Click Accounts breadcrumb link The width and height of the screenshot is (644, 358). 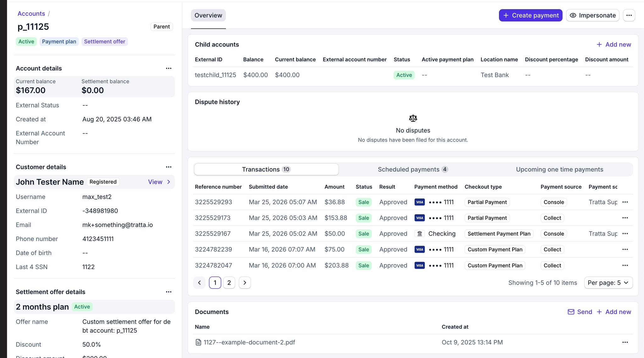coord(31,14)
